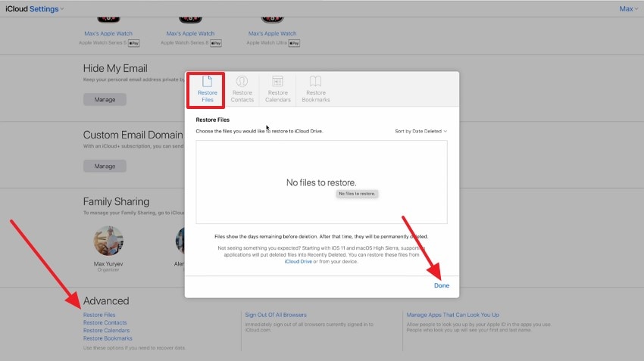The image size is (644, 361).
Task: Select the Apple Watch Series 8 device
Action: (190, 33)
